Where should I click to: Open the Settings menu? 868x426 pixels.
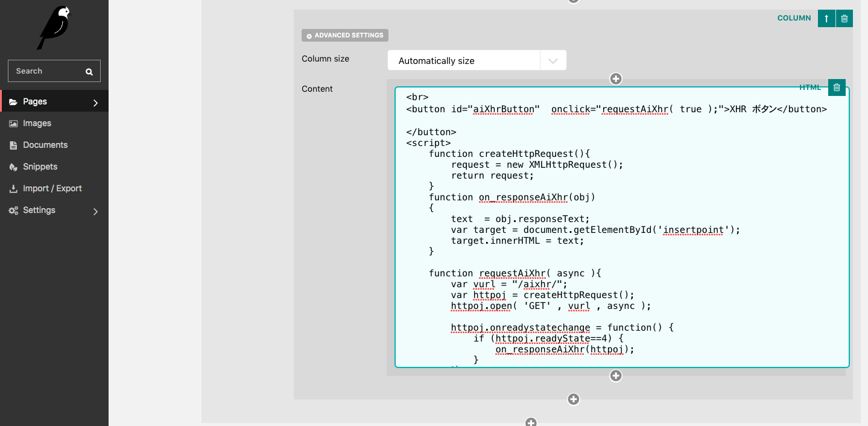point(54,210)
